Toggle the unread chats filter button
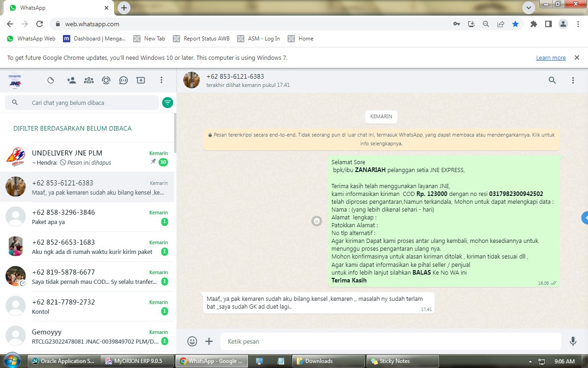The height and width of the screenshot is (368, 588). (168, 103)
